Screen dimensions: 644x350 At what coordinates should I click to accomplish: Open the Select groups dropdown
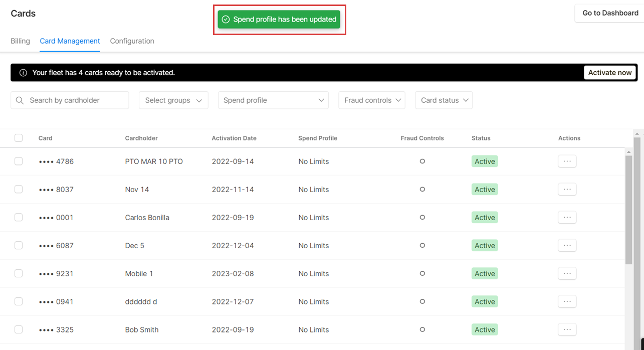[x=173, y=100]
